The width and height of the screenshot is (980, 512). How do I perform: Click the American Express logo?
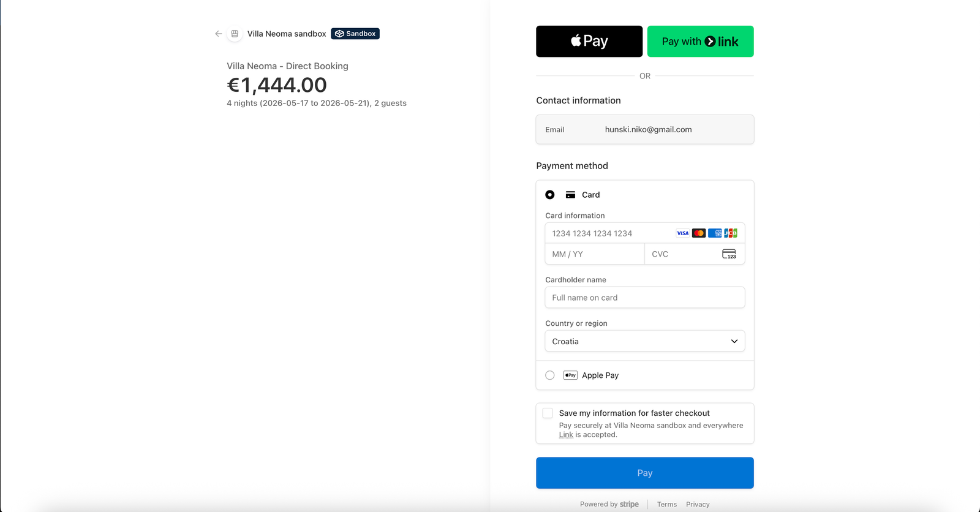pyautogui.click(x=715, y=233)
